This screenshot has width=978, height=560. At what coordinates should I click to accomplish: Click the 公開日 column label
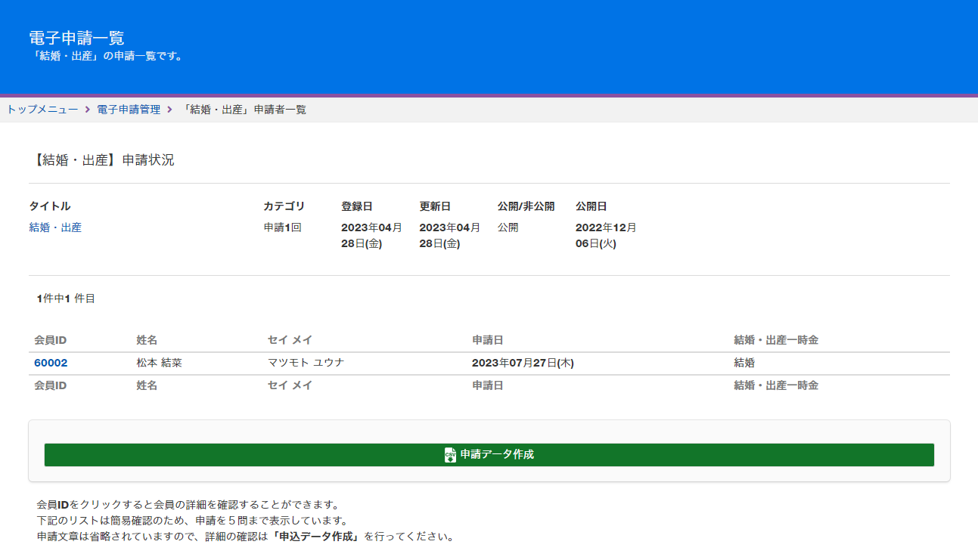point(591,206)
